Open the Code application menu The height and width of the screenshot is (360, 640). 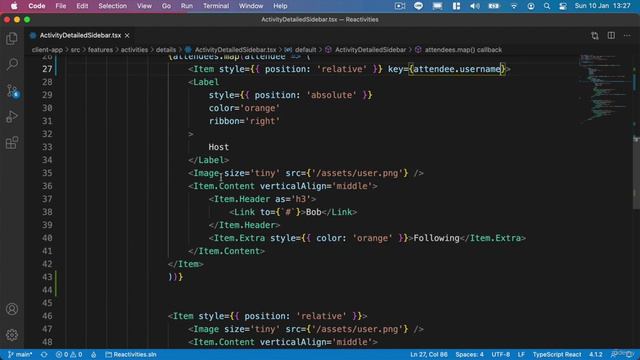coord(37,6)
